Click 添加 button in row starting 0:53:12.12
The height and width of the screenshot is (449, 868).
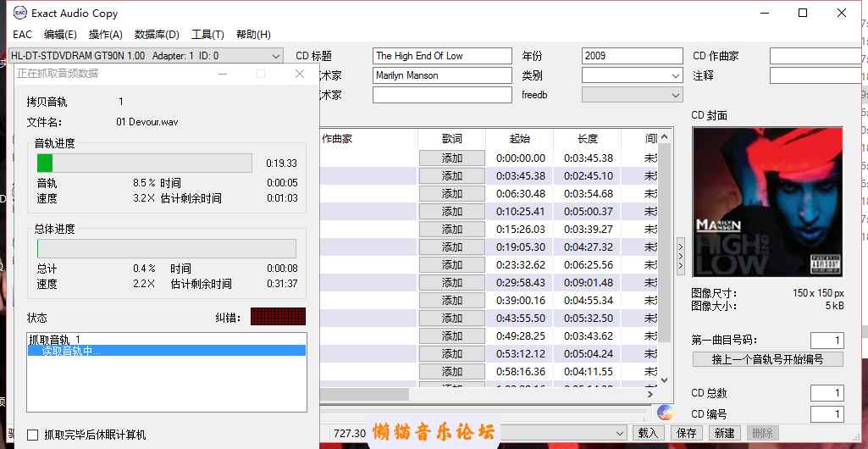tap(451, 353)
